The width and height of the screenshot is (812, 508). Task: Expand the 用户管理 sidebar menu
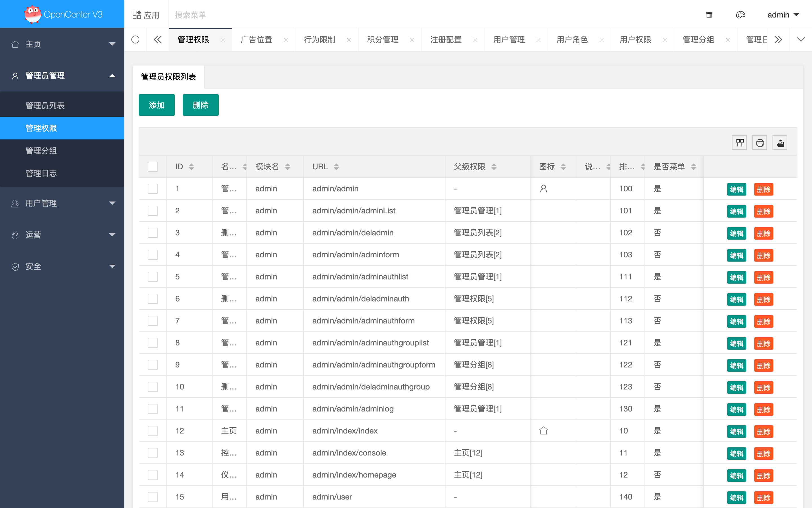pos(62,203)
